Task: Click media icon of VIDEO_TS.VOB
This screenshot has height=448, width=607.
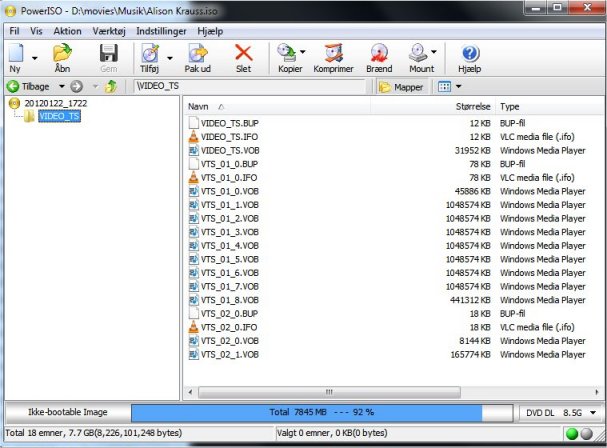Action: click(194, 150)
